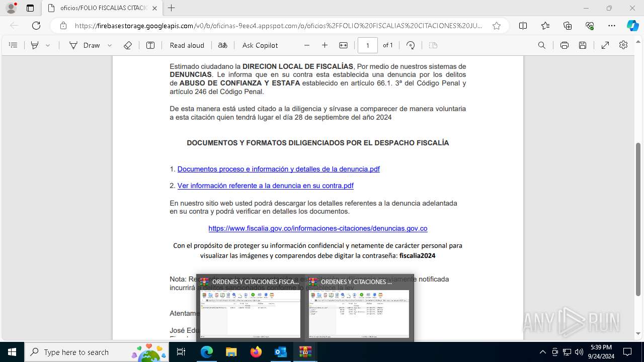Start Read aloud
Viewport: 644px width, 362px height.
click(x=187, y=45)
